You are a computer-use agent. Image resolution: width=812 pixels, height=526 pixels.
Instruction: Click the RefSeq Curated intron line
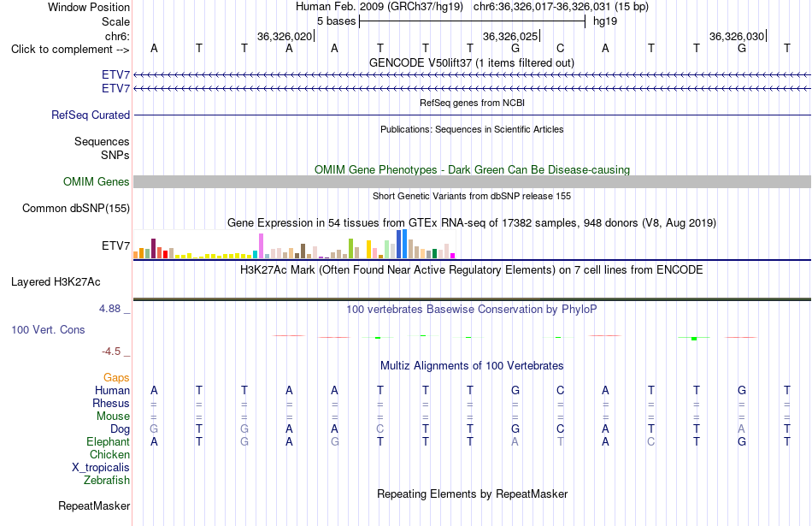[472, 115]
